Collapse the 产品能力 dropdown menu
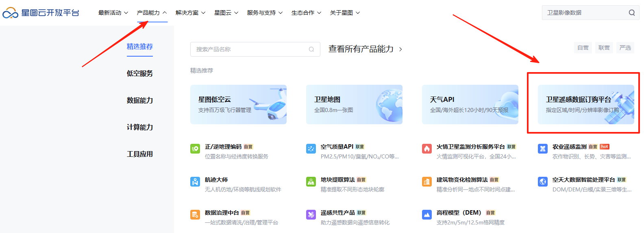 click(x=152, y=13)
